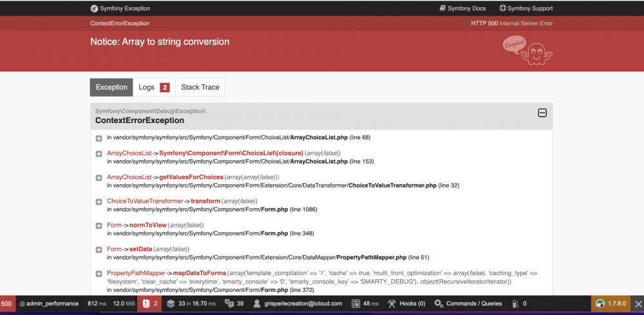The image size is (644, 315).
Task: Click Form.php (line 1086) file path
Action: [x=212, y=209]
